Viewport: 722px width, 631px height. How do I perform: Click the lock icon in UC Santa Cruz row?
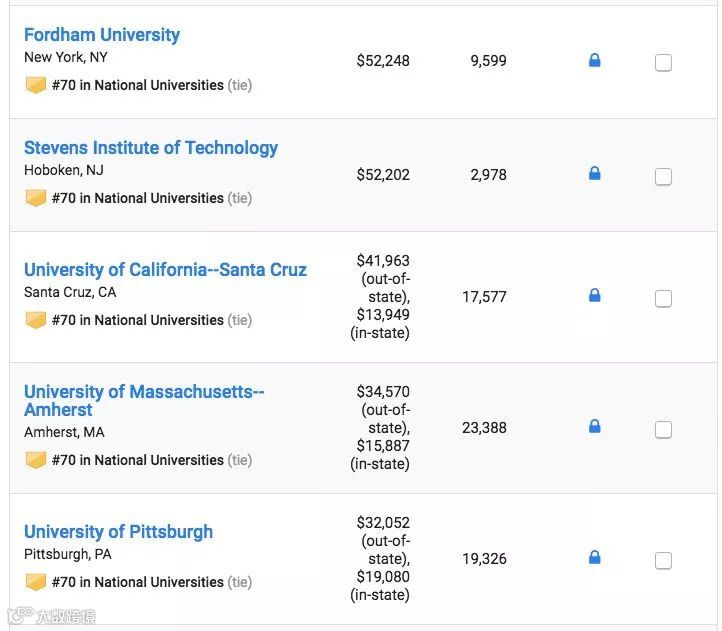[595, 296]
